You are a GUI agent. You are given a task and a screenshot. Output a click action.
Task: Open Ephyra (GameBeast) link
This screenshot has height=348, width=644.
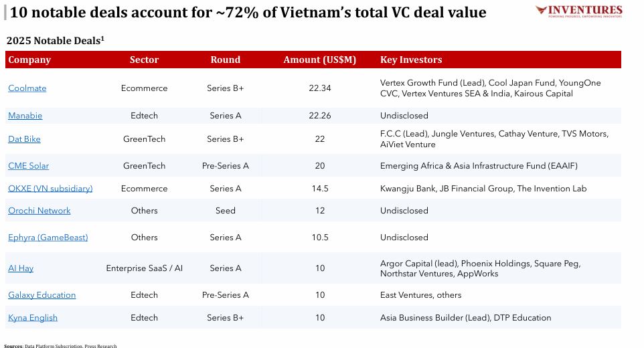click(x=48, y=238)
